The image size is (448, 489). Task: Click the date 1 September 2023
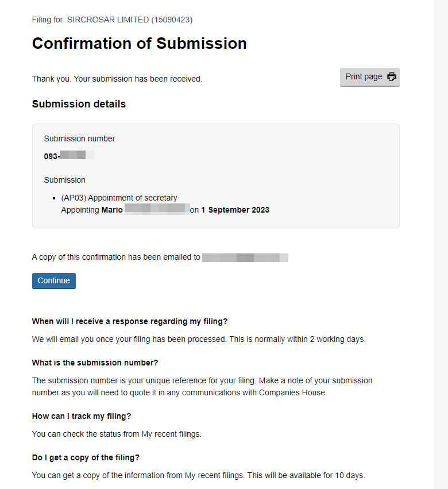click(235, 210)
